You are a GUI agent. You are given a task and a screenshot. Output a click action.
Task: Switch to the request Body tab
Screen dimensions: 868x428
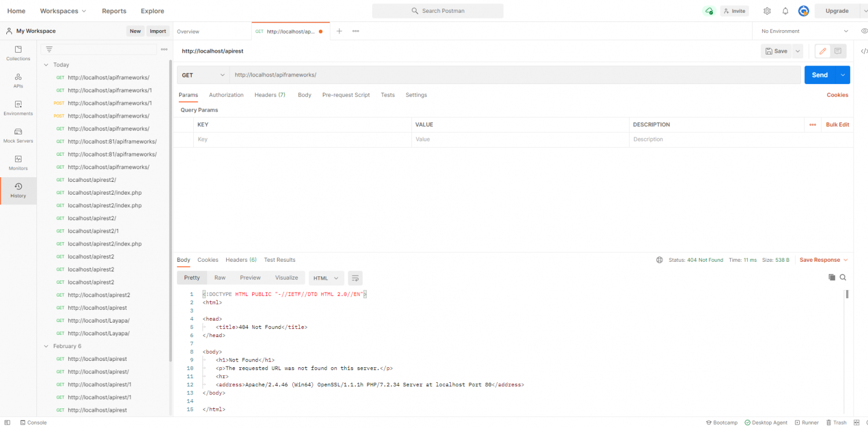pos(304,95)
